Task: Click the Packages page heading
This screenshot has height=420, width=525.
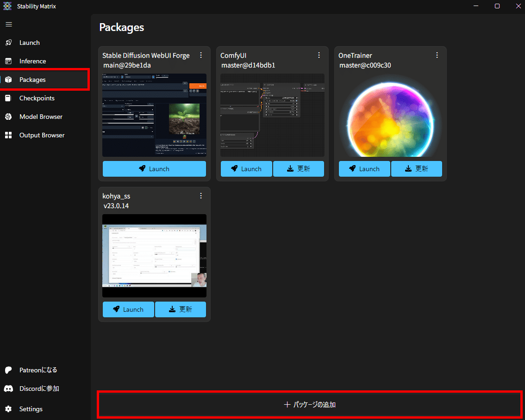Action: (122, 27)
